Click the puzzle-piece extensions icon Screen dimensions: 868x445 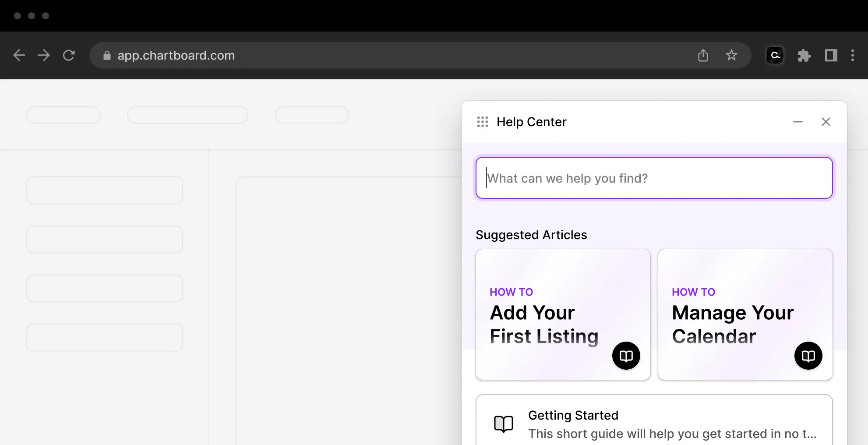pos(804,55)
